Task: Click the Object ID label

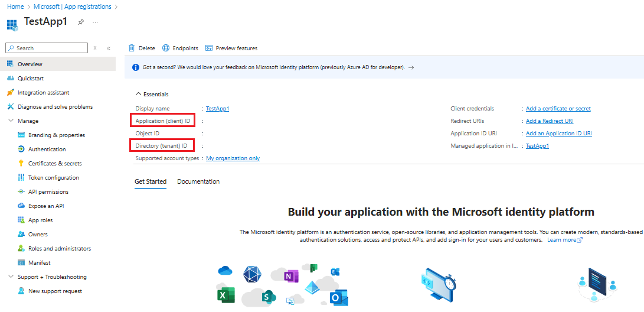Action: point(148,133)
